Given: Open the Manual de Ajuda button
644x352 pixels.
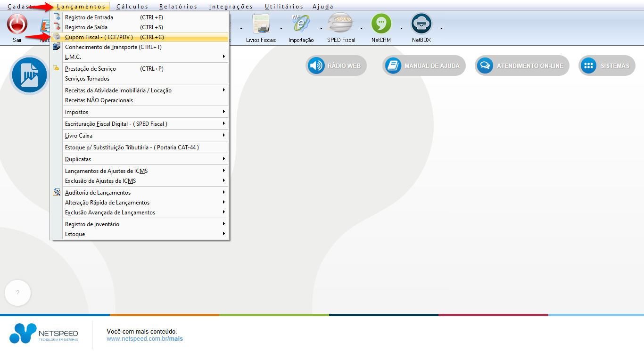Looking at the screenshot, I should click(x=424, y=65).
